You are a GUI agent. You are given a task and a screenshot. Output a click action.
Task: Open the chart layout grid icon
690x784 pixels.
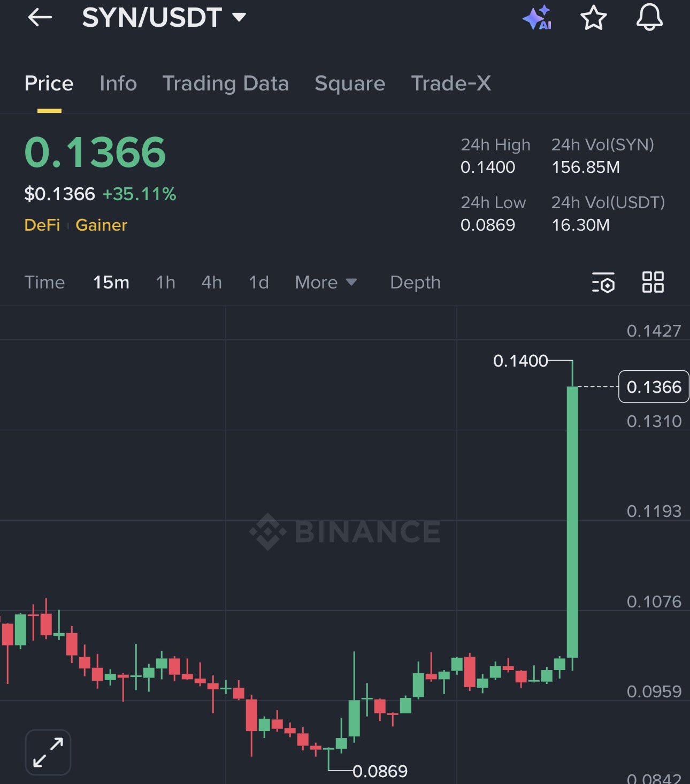tap(653, 282)
